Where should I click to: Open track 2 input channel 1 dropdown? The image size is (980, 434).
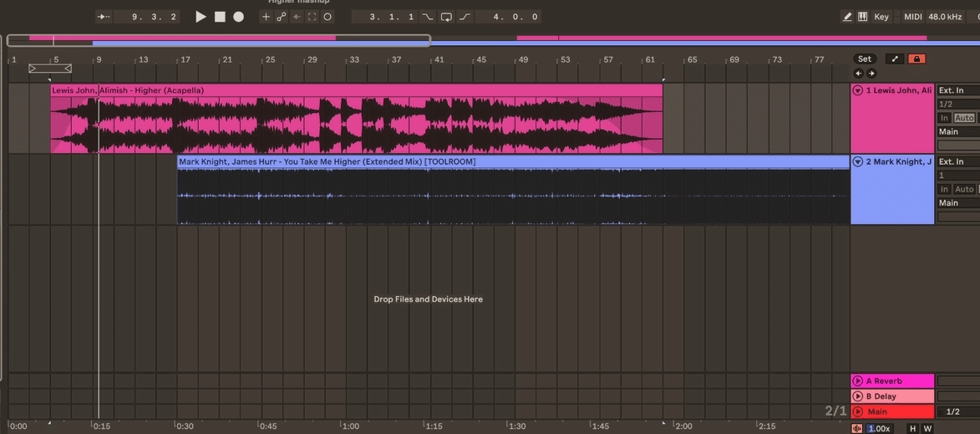coord(958,176)
